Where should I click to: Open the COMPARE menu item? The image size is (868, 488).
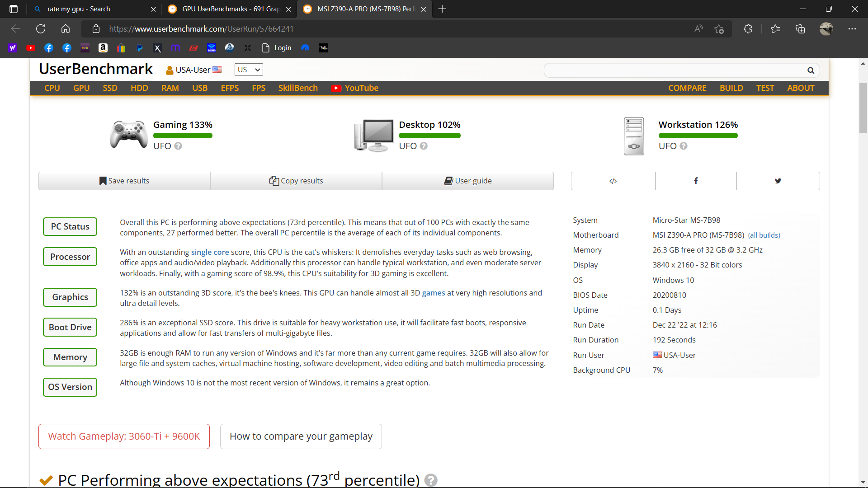(687, 88)
